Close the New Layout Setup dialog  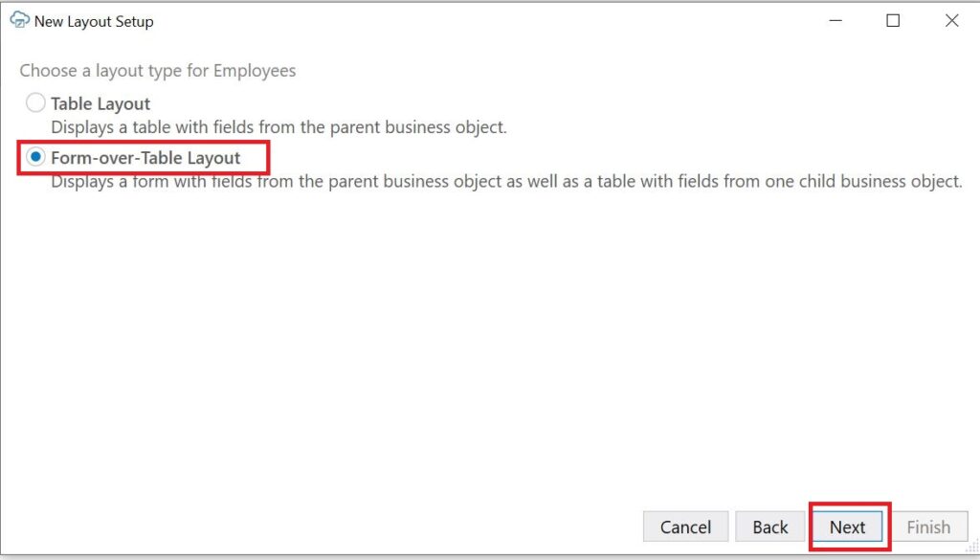[951, 20]
